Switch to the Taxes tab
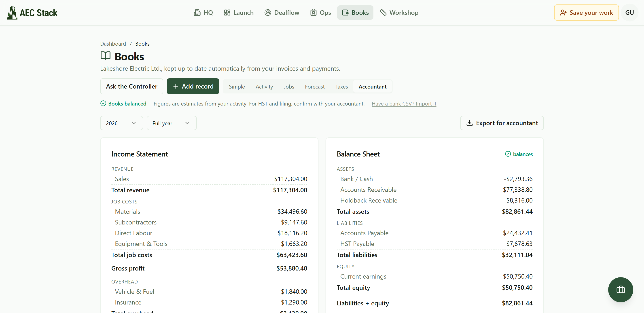This screenshot has width=644, height=313. click(x=341, y=87)
